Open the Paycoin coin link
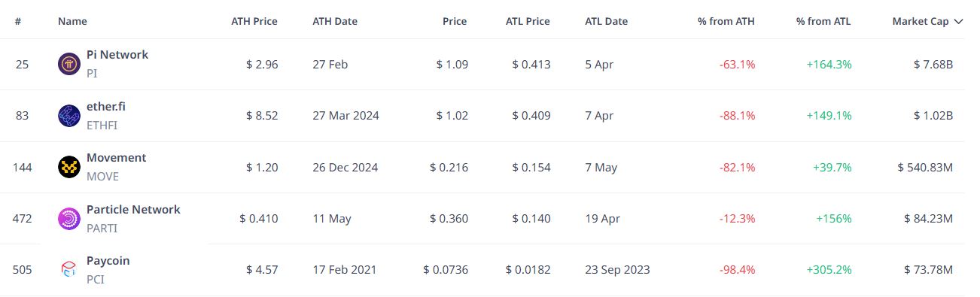The image size is (980, 297). pyautogui.click(x=108, y=260)
